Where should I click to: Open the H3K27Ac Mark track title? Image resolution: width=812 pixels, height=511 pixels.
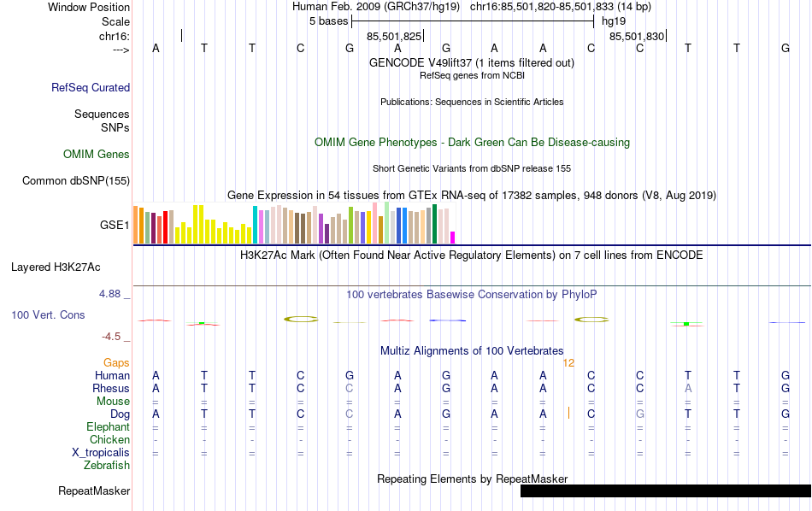(471, 255)
